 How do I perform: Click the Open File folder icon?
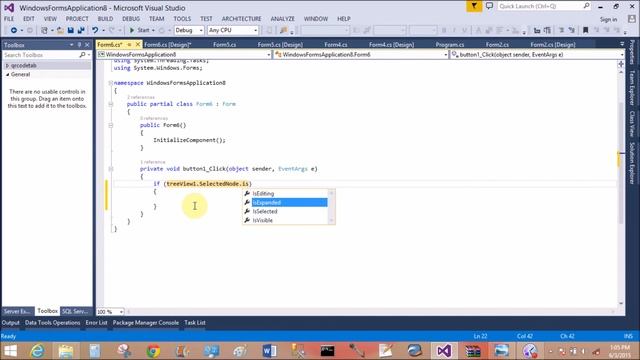(x=60, y=30)
